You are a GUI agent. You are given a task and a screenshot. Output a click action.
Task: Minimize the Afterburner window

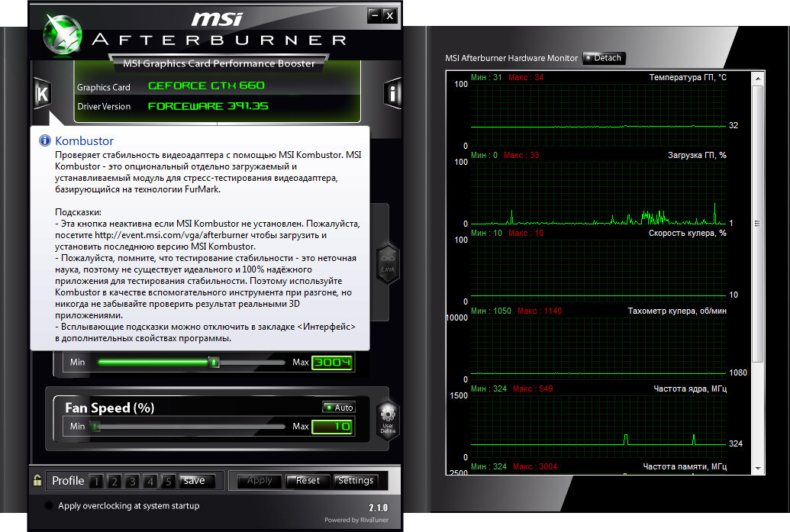click(x=374, y=15)
